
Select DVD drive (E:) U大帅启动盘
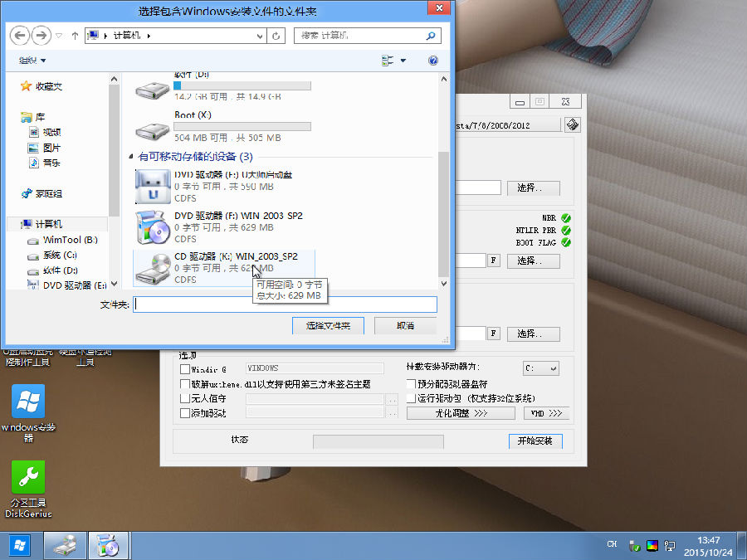click(x=224, y=186)
